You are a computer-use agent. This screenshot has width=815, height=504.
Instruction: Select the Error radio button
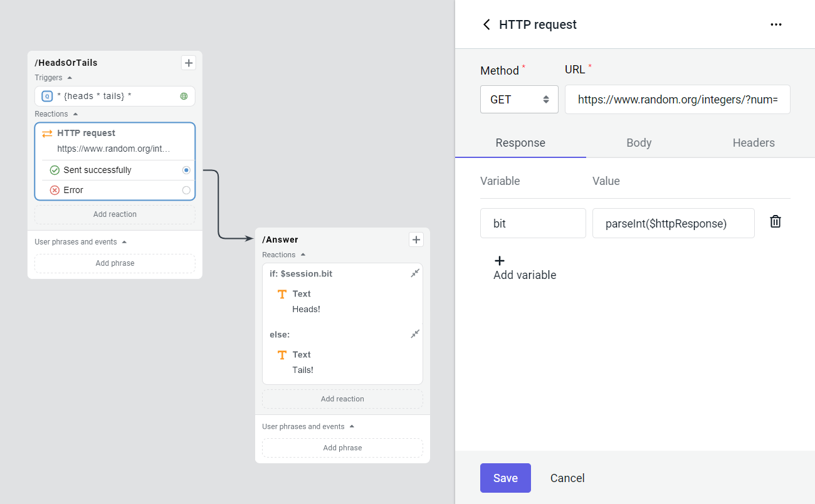(186, 190)
